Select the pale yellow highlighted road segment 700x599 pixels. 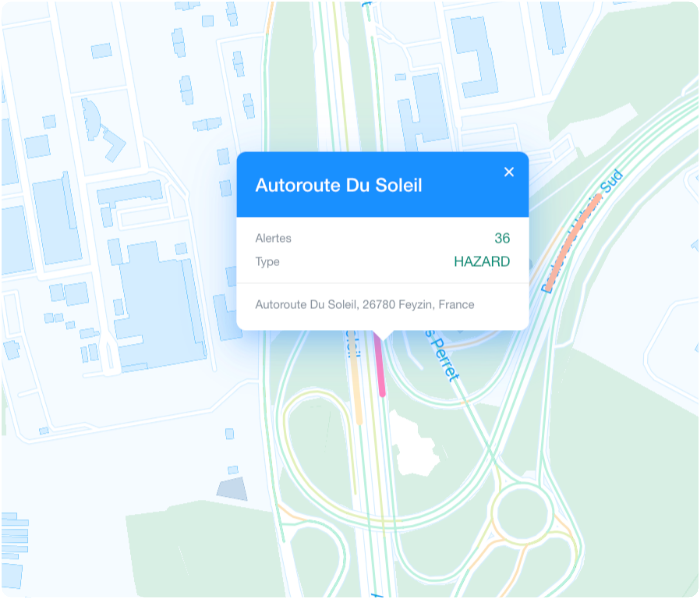[x=355, y=377]
